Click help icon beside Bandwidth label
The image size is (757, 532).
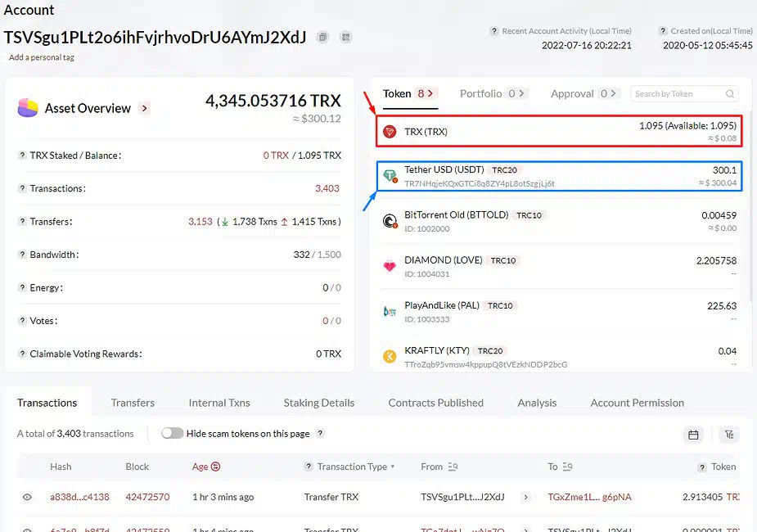coord(22,255)
